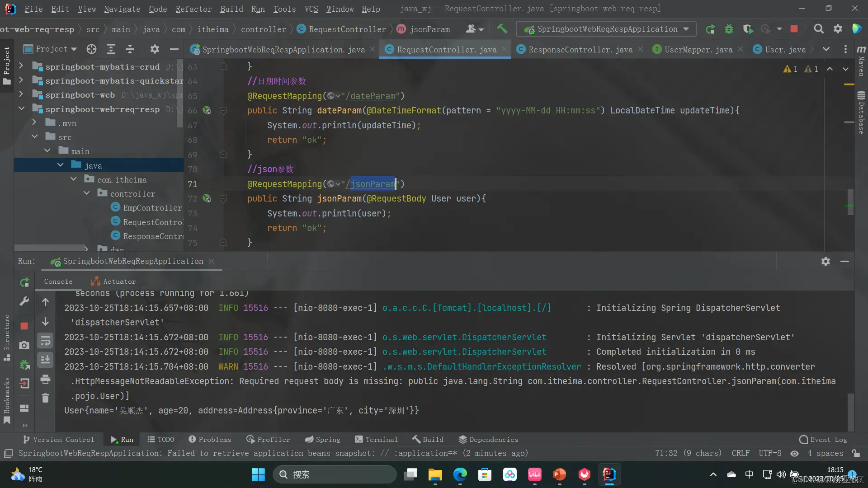Expand the springboot-mybatis-crud project node
This screenshot has width=868, height=488.
tap(21, 66)
